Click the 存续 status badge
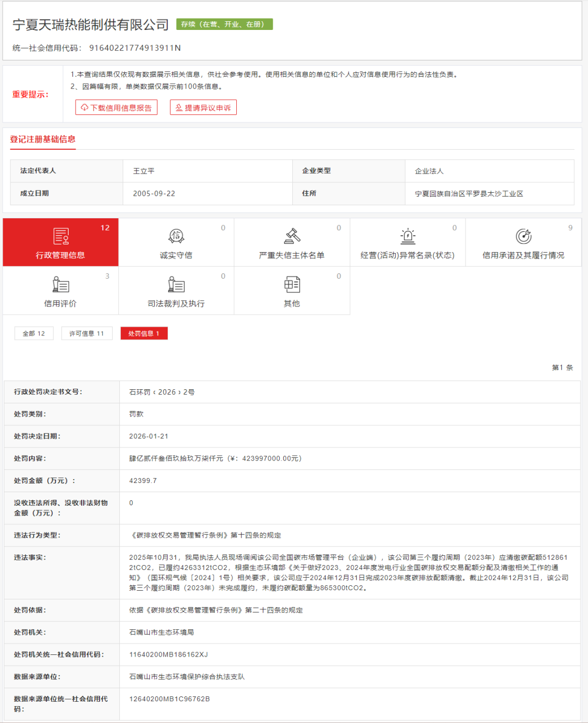This screenshot has height=723, width=588. [224, 24]
